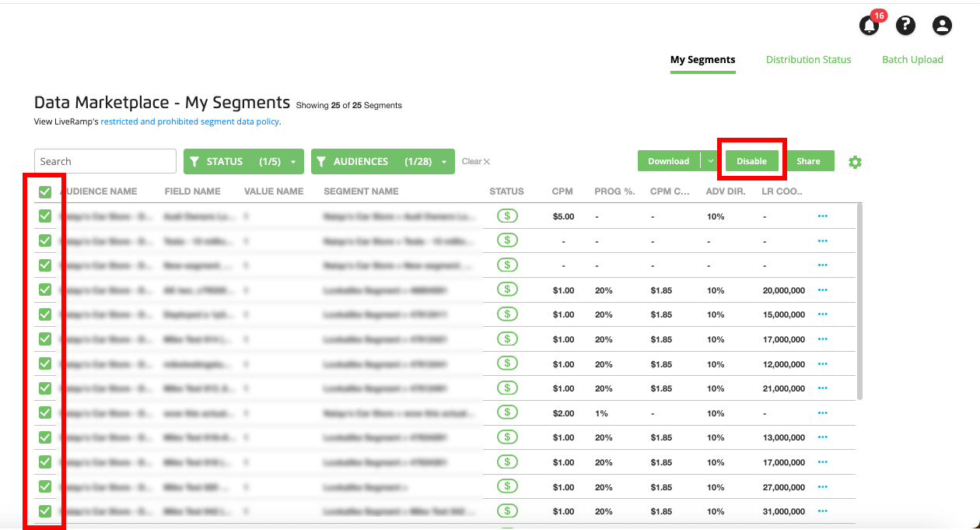The width and height of the screenshot is (980, 530).
Task: Click the Share button
Action: coord(809,161)
